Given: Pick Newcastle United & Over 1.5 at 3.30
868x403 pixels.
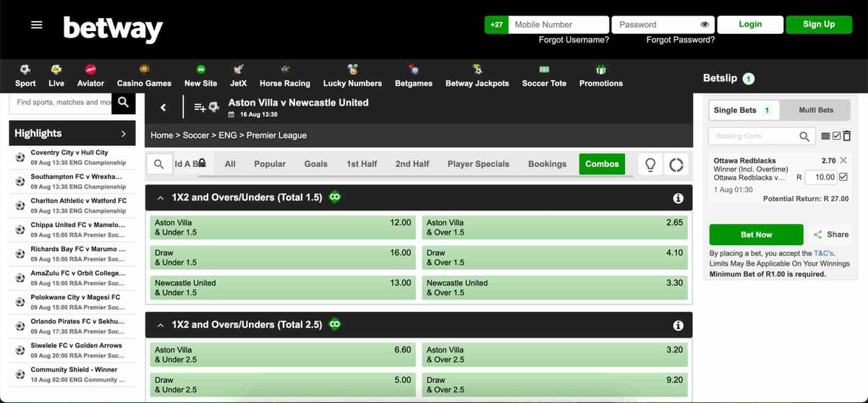Looking at the screenshot, I should (554, 288).
